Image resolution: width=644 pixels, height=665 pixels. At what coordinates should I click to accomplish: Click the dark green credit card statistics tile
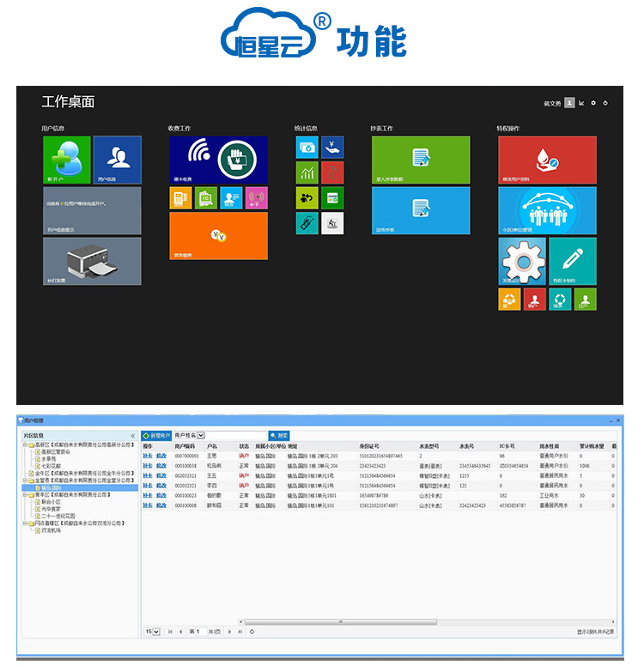(332, 198)
